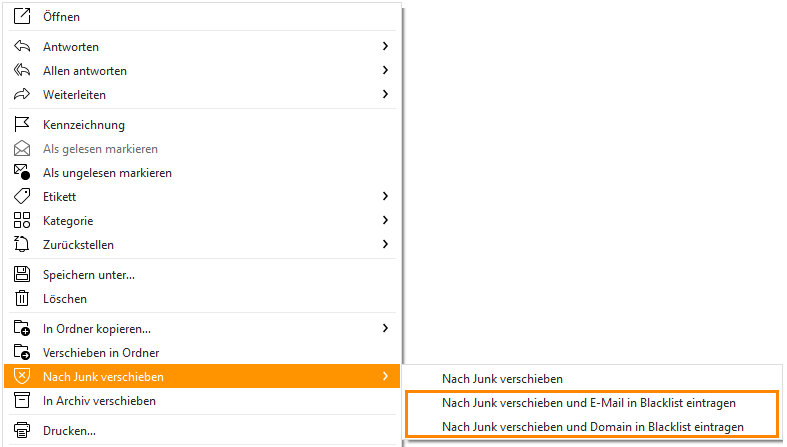
Task: Click the Löschen trash can icon
Action: (x=22, y=299)
